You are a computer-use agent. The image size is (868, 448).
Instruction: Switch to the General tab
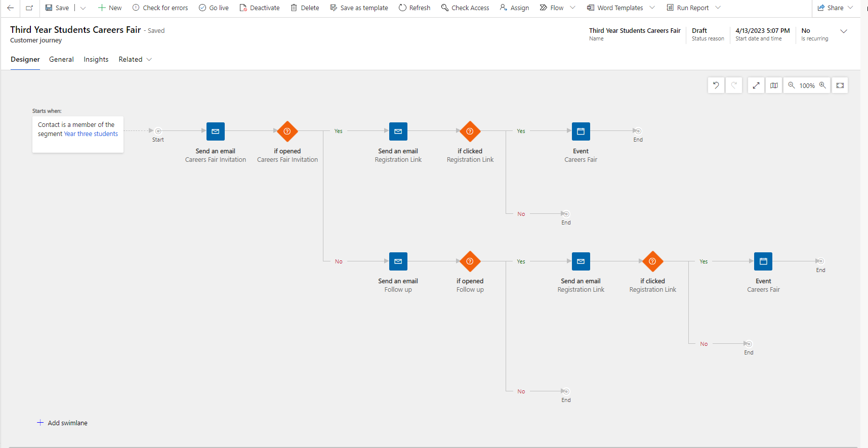click(x=61, y=59)
